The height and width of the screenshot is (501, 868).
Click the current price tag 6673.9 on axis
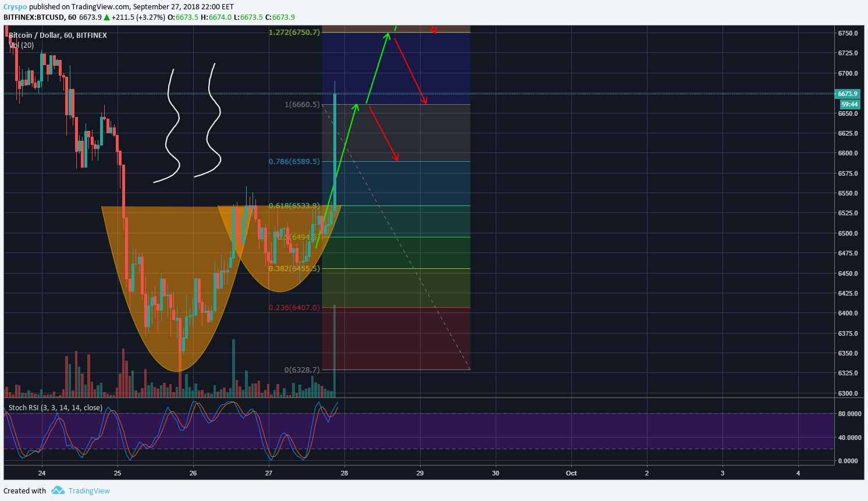[x=848, y=94]
